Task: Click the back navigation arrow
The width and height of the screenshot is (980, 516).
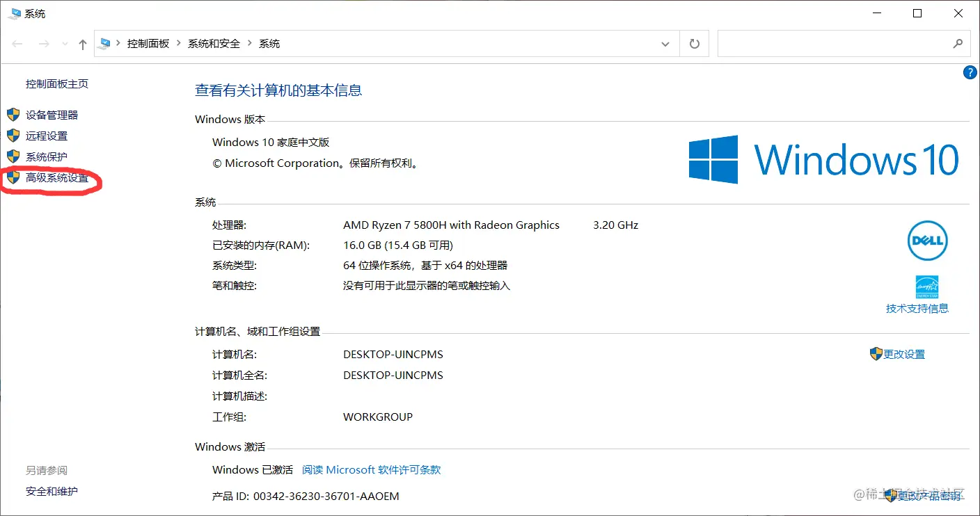Action: coord(17,43)
